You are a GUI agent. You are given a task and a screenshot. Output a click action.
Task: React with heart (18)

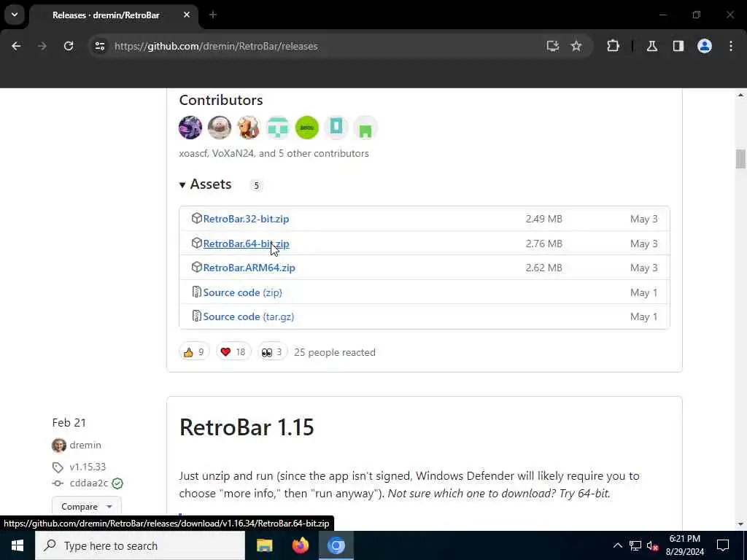(233, 352)
